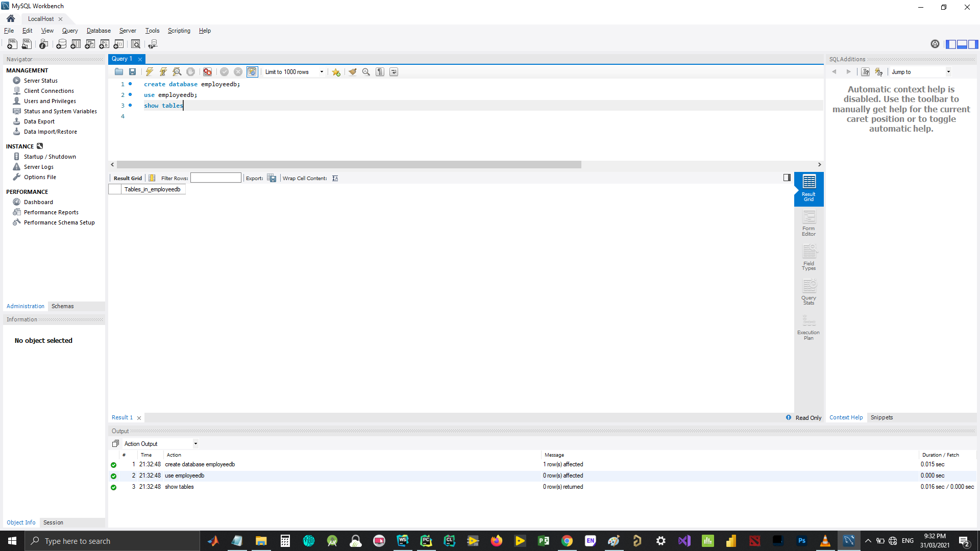Create a new stored procedure icon
This screenshot has width=980, height=551.
tap(104, 44)
